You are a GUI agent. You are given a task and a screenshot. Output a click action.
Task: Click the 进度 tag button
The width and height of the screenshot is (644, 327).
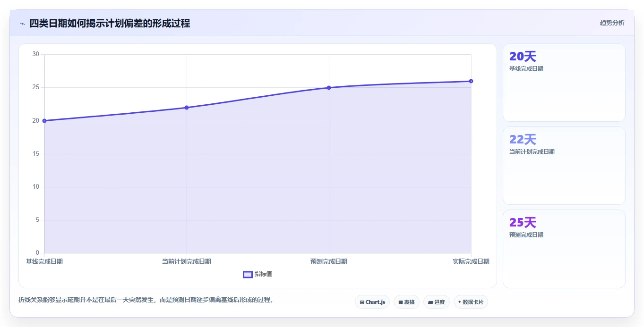[437, 302]
